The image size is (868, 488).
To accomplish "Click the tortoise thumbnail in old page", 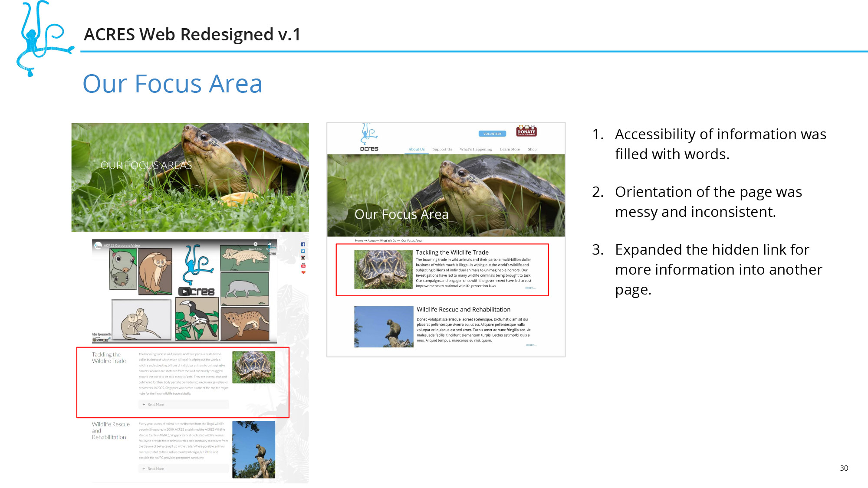I will 253,367.
